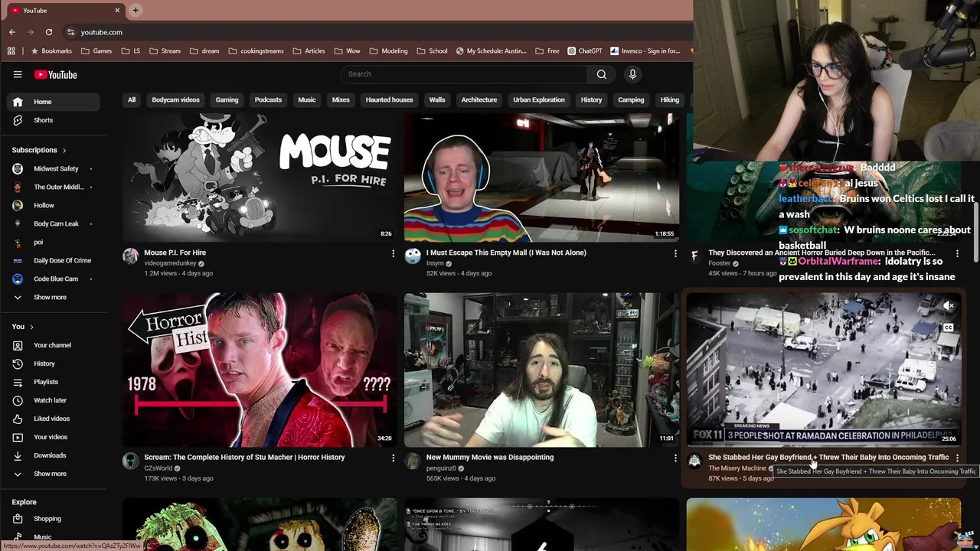The height and width of the screenshot is (551, 980).
Task: Unmute the hovered video preview
Action: pos(949,306)
